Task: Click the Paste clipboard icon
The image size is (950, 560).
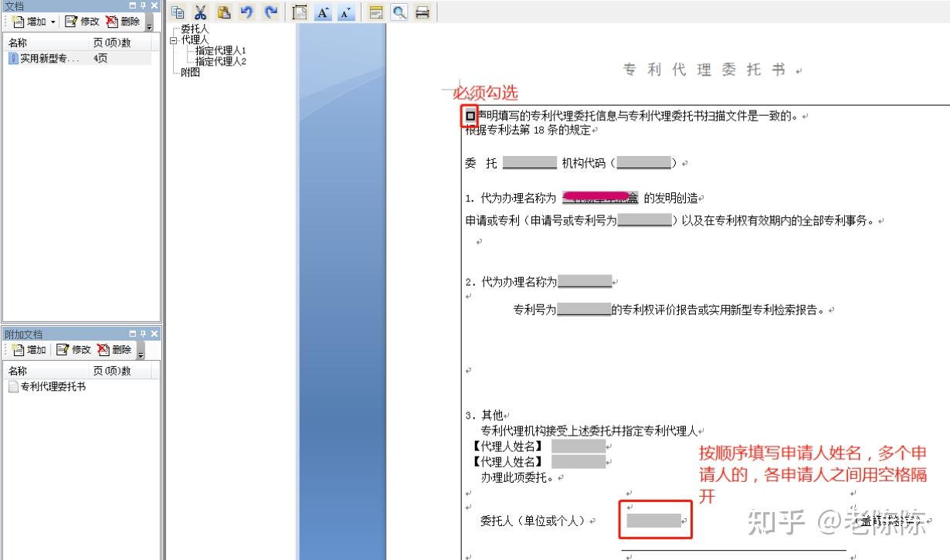Action: point(224,12)
